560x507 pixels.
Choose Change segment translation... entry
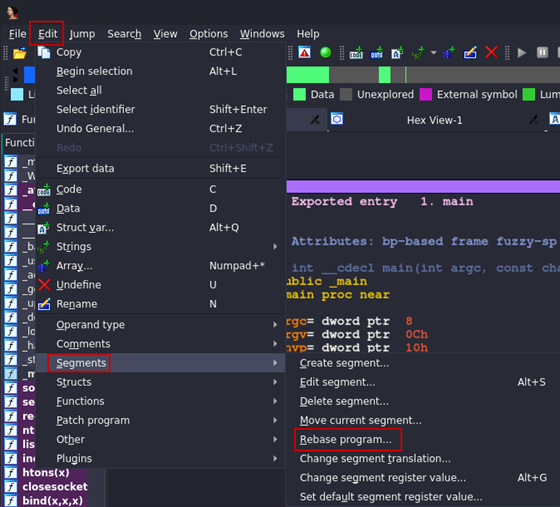(x=423, y=458)
